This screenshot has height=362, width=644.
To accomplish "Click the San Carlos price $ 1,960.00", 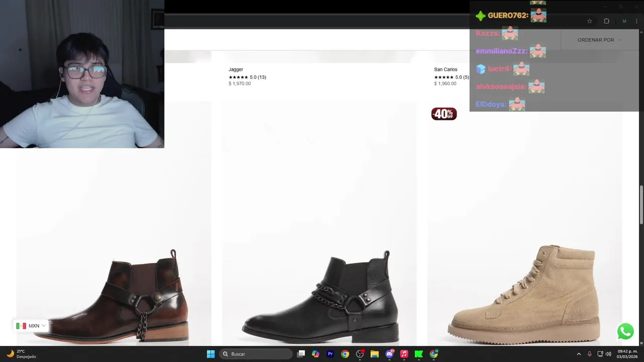I will [x=445, y=83].
